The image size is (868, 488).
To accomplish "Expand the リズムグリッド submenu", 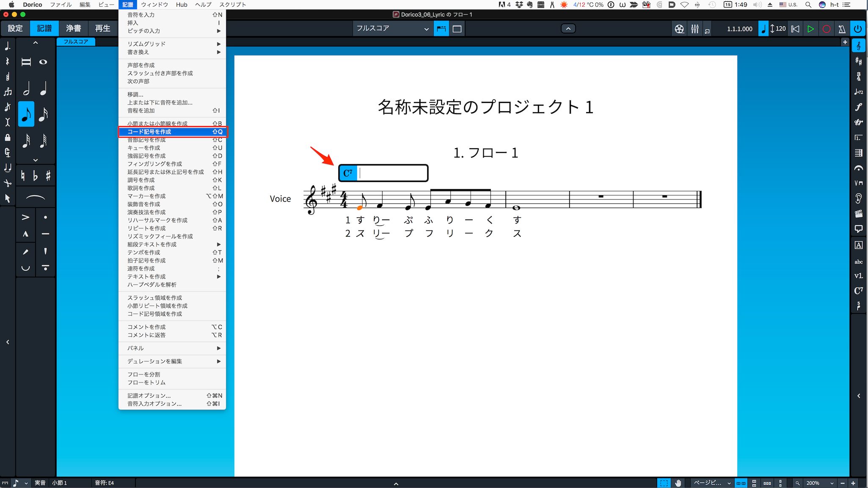I will click(172, 44).
